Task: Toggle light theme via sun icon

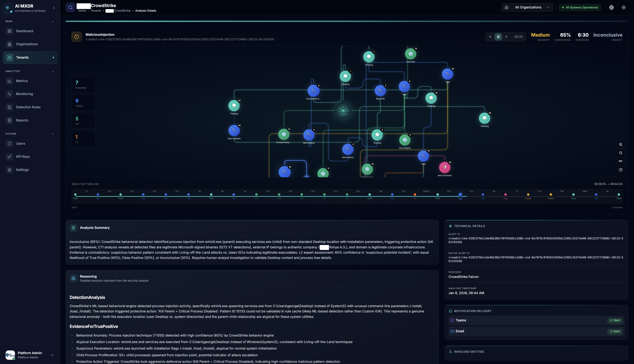Action: (623, 8)
